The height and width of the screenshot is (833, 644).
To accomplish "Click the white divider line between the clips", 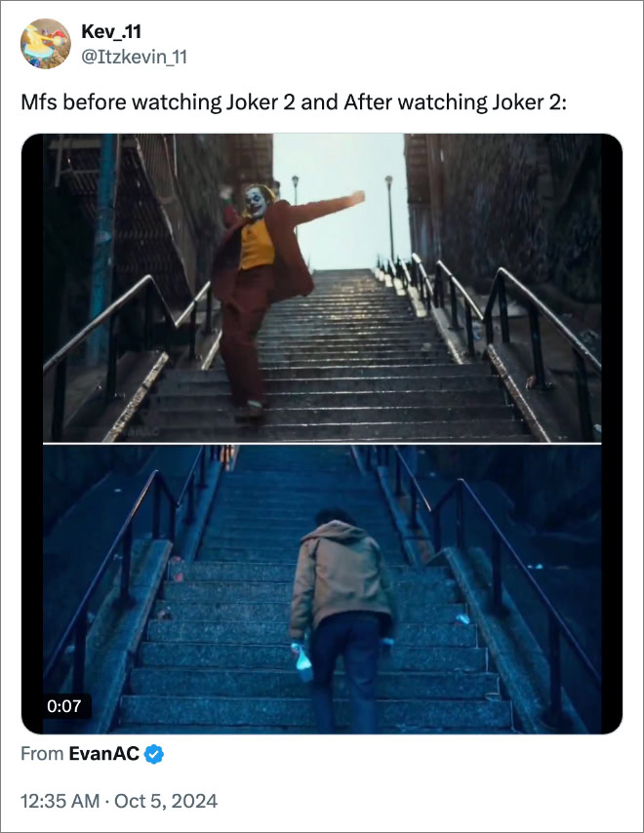I will tap(322, 443).
